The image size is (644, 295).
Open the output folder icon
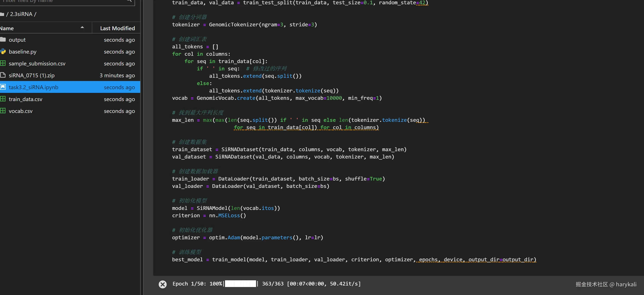click(x=3, y=40)
